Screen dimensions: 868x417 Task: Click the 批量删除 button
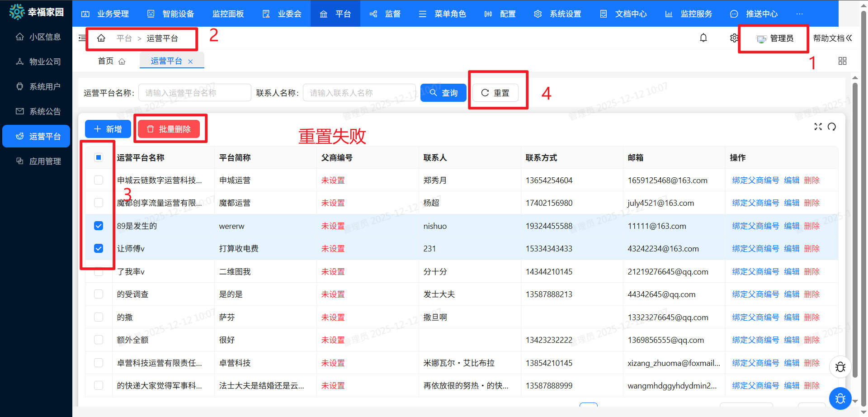169,129
